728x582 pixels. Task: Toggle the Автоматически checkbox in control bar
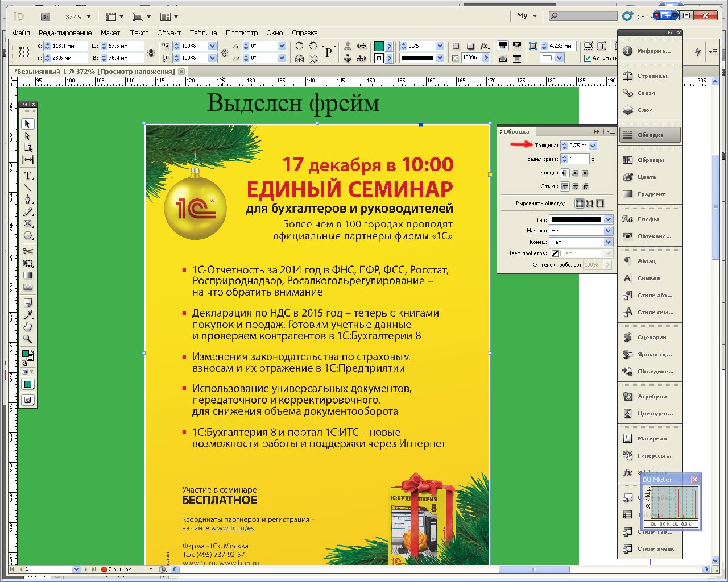click(x=588, y=58)
